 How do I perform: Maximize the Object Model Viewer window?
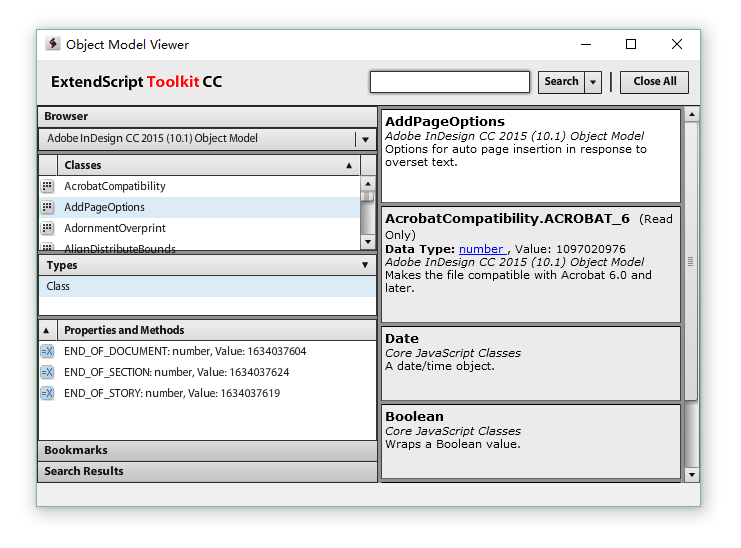[631, 44]
